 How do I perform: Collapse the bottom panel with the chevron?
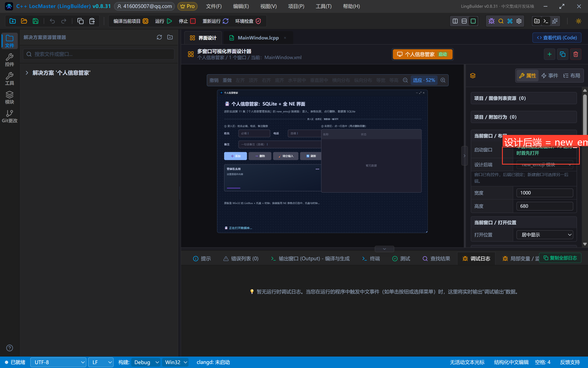tap(385, 249)
